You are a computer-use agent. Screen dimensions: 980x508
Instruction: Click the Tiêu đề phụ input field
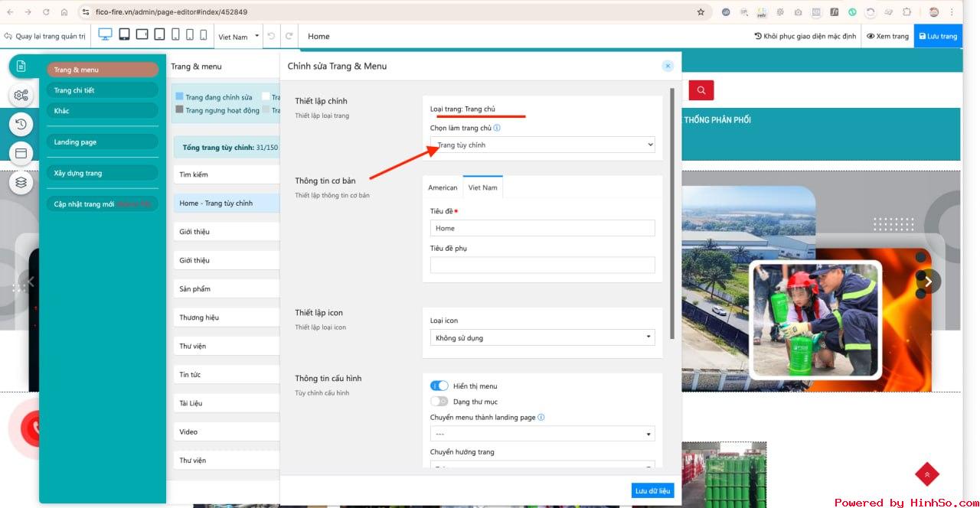pos(542,265)
